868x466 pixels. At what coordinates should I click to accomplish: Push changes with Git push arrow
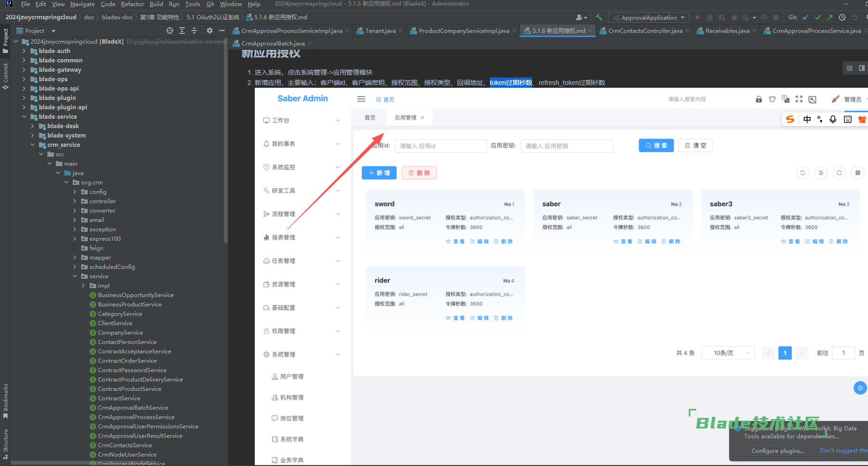pos(830,17)
